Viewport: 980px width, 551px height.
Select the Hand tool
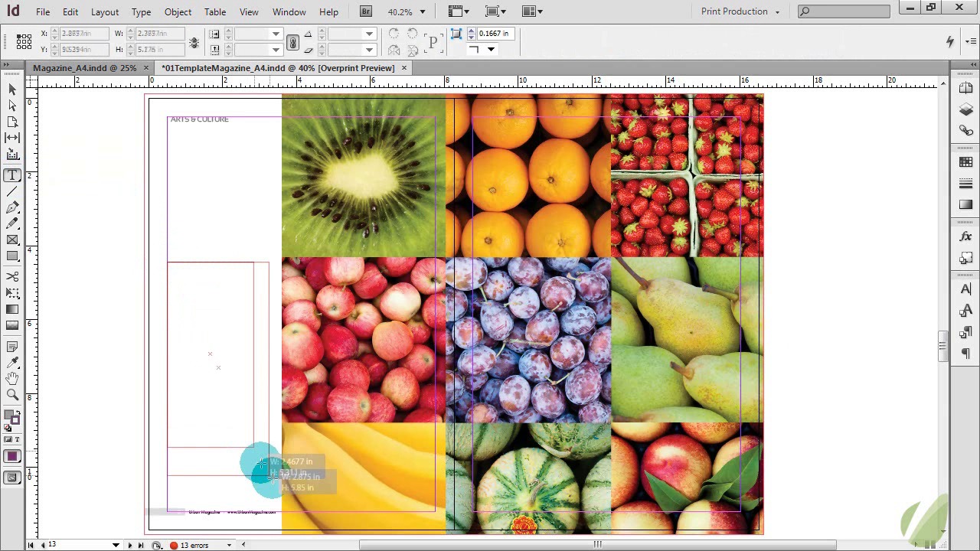point(12,378)
